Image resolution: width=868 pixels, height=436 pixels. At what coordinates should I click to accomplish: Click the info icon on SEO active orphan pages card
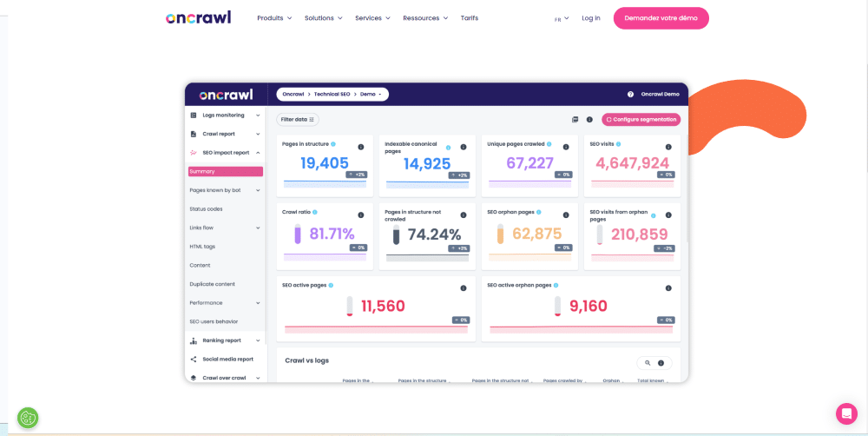(x=668, y=288)
